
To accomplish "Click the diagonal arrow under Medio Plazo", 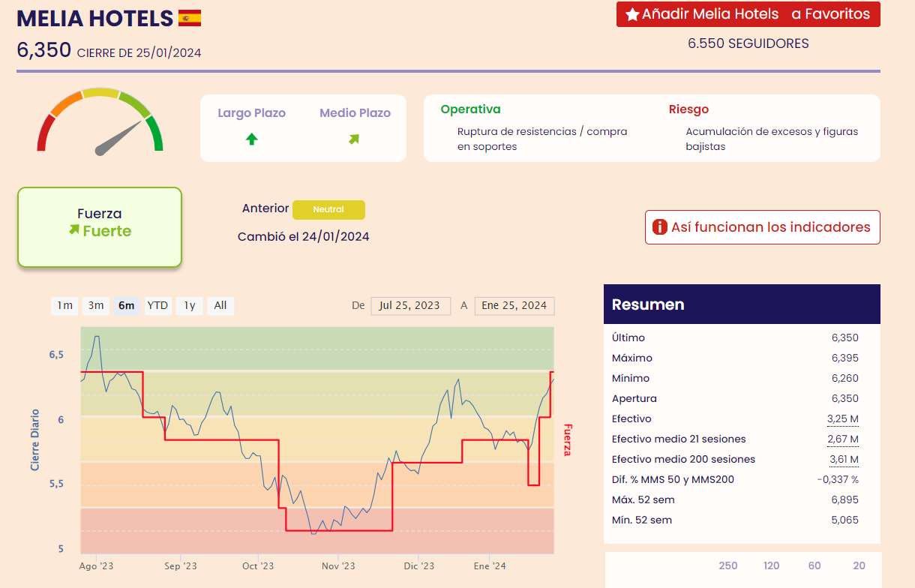I will click(354, 139).
